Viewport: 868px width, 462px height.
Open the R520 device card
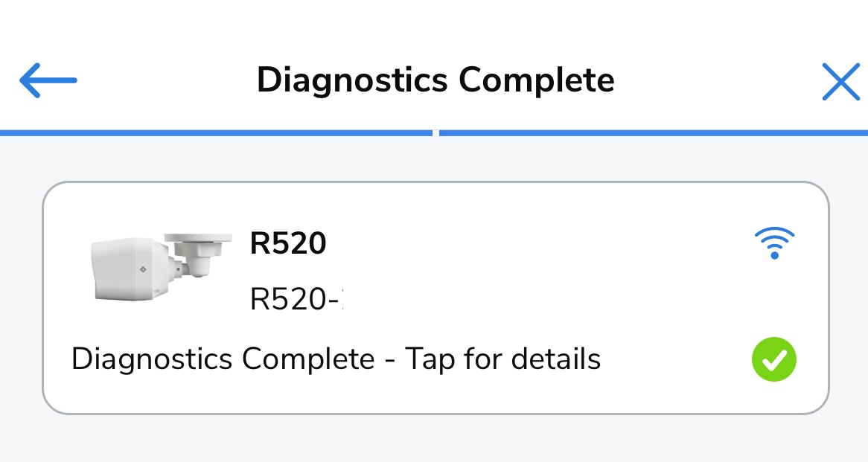pos(435,298)
